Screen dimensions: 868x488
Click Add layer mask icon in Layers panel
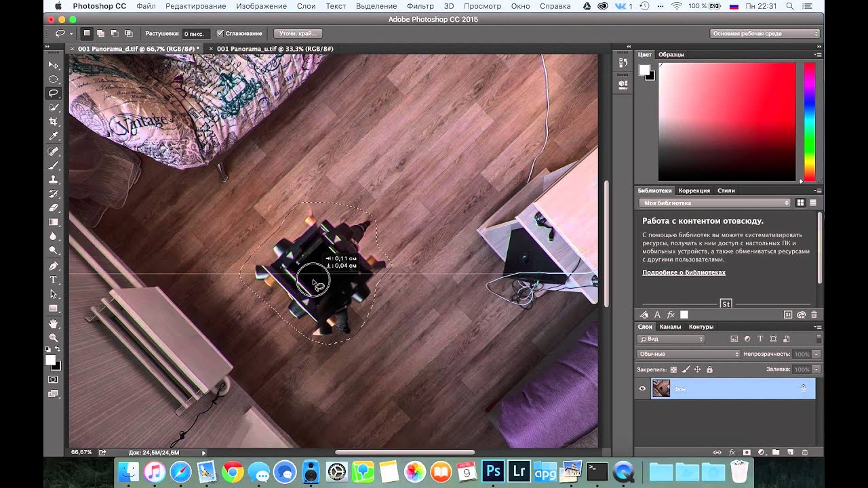coord(747,452)
